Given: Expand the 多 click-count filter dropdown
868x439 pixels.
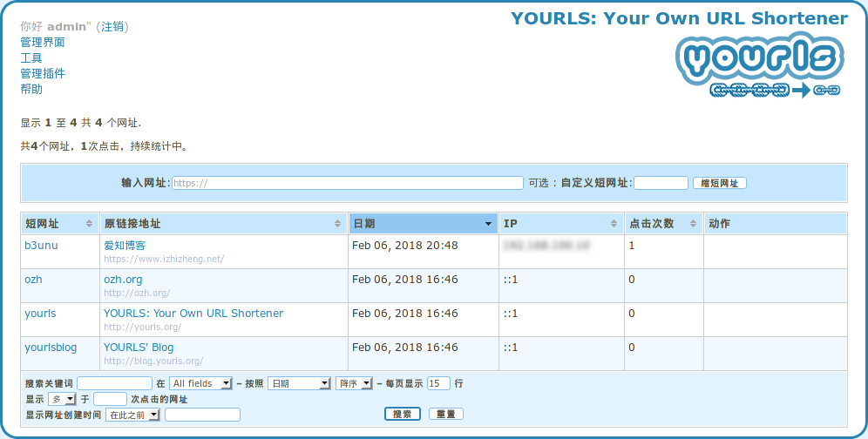Looking at the screenshot, I should pyautogui.click(x=63, y=399).
